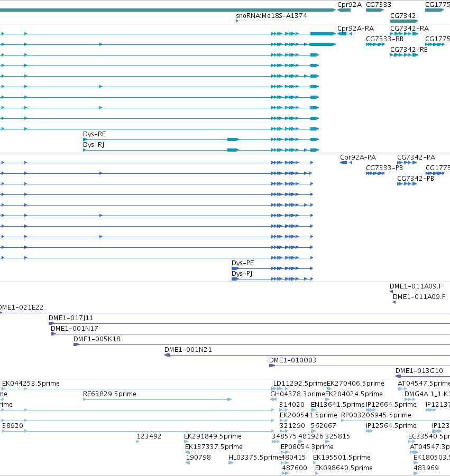Click the DME1-021E22 clone
The width and height of the screenshot is (450, 476).
click(225, 313)
